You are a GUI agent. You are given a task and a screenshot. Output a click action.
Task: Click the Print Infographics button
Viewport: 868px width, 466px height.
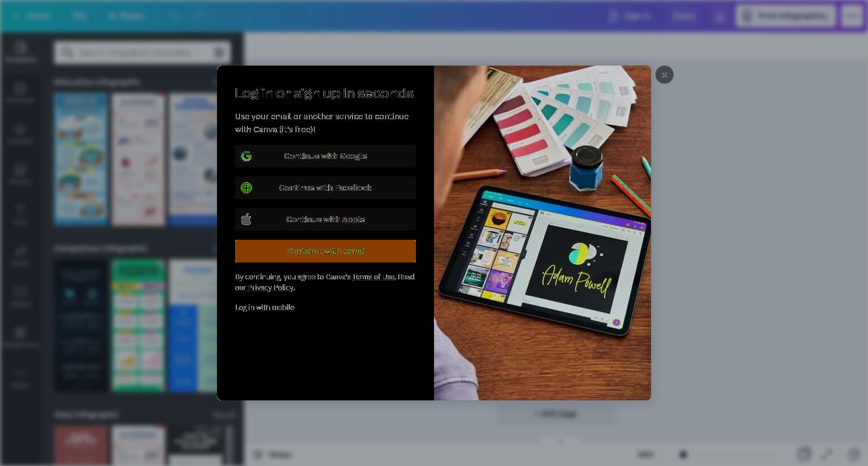click(x=786, y=16)
